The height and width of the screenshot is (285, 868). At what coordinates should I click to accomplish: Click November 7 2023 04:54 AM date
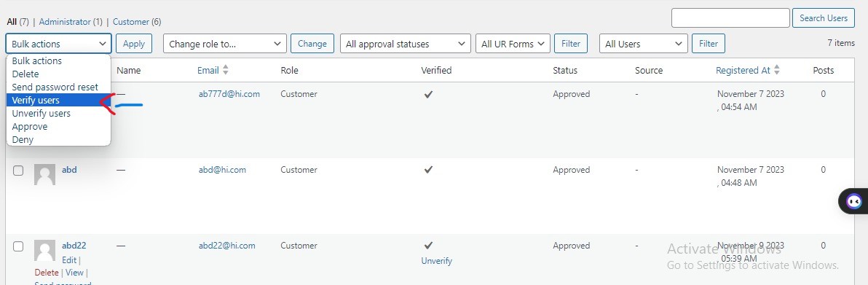coord(750,101)
